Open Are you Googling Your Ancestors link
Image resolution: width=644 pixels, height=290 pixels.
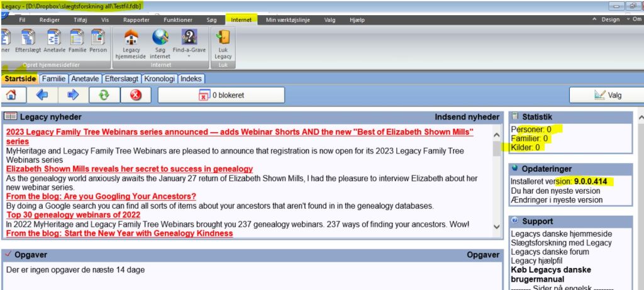101,196
